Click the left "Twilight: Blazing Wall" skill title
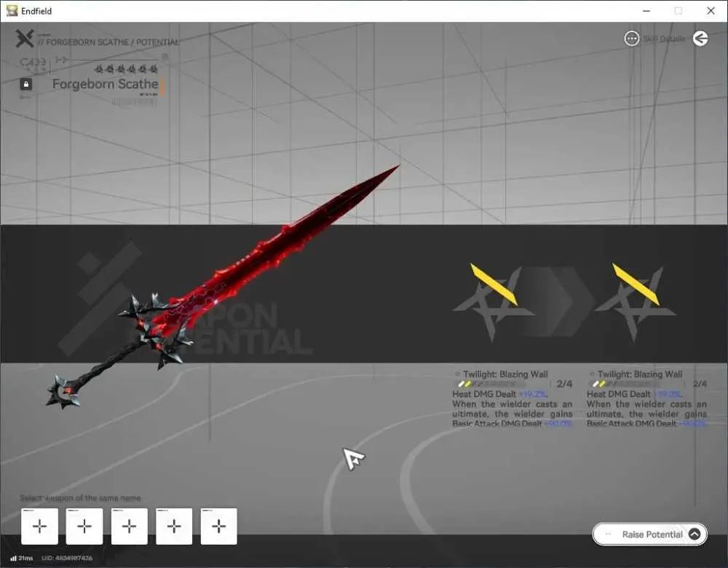728x568 pixels. pos(505,374)
